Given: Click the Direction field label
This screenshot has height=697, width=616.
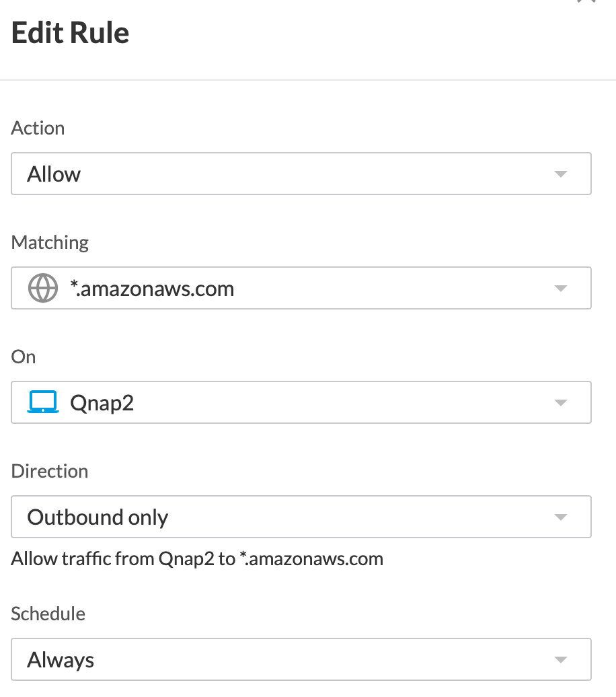Looking at the screenshot, I should (50, 471).
